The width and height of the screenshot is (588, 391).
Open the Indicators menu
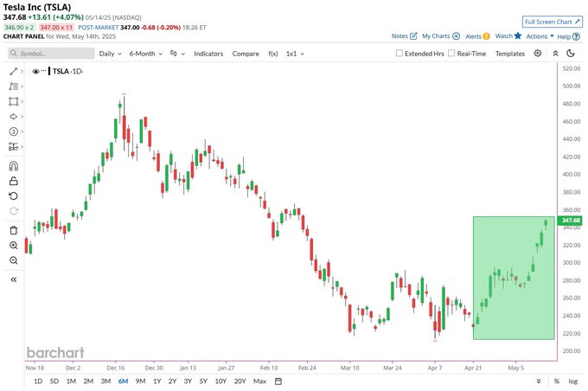208,54
